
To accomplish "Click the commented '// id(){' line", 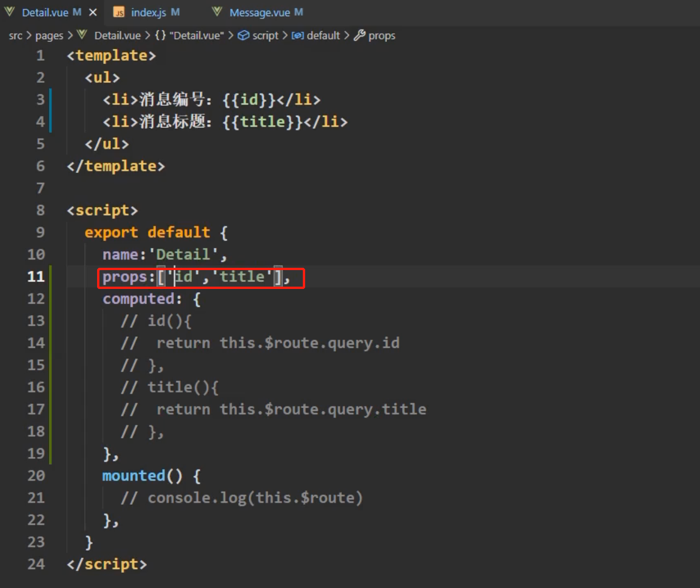I will click(x=156, y=321).
